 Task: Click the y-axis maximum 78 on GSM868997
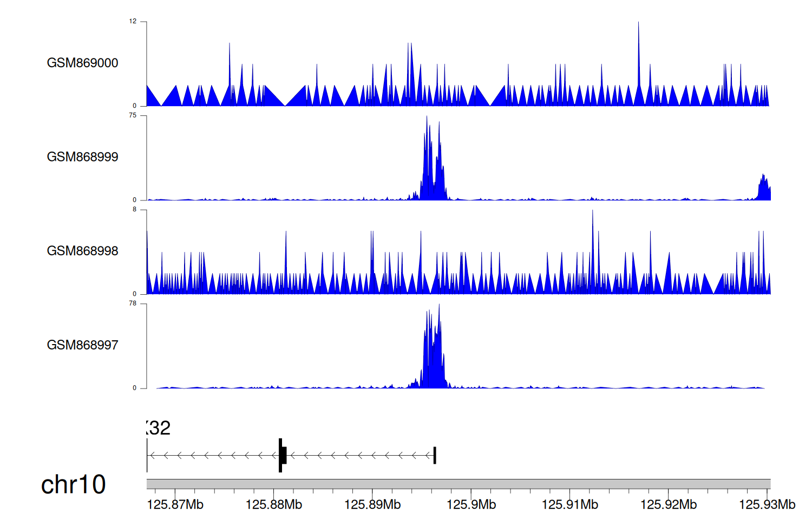(133, 303)
